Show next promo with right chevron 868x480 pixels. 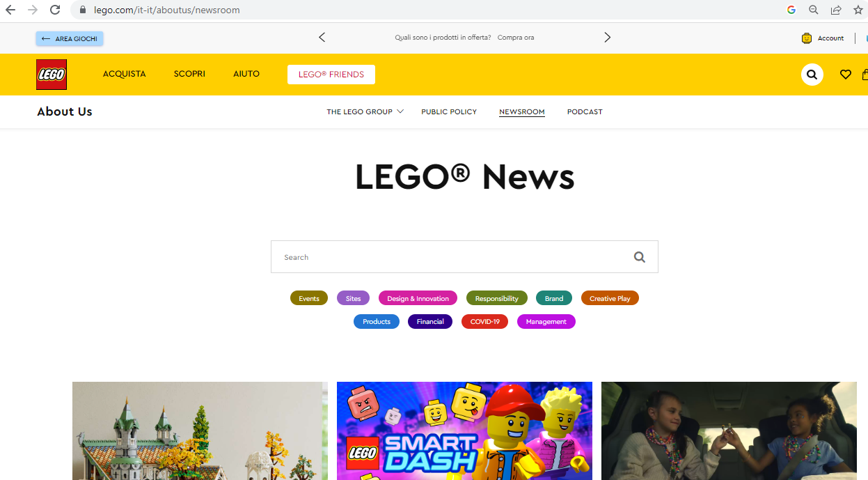point(607,38)
